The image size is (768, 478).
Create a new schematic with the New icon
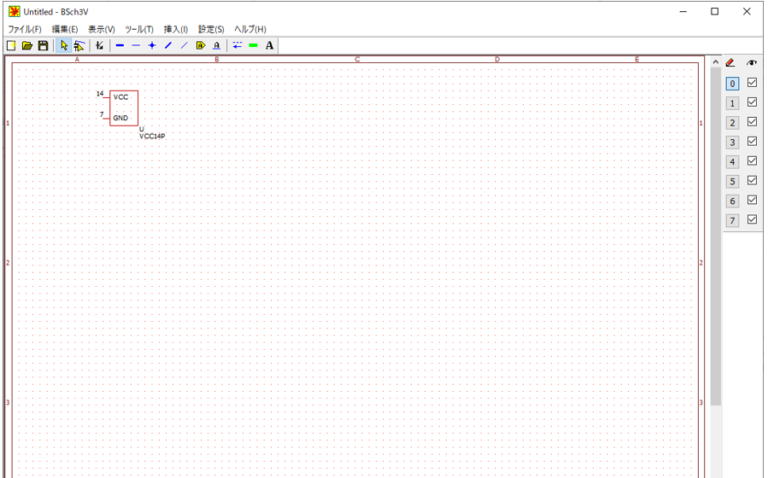coord(11,45)
